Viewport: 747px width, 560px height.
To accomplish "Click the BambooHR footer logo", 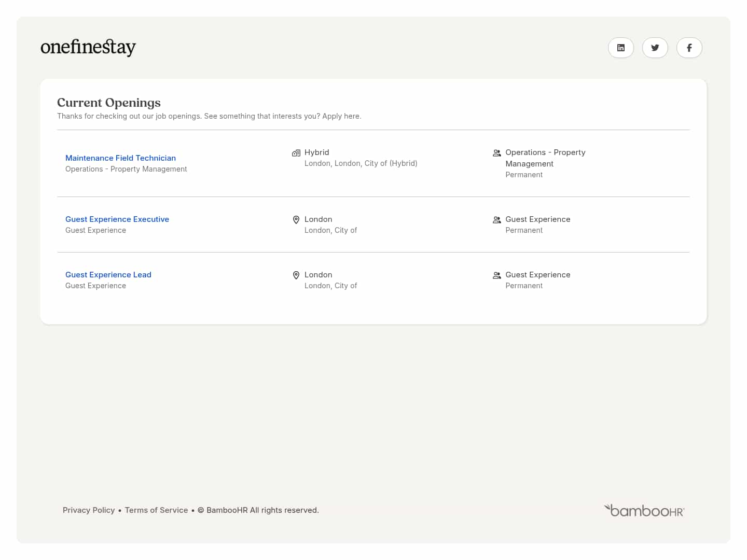I will pos(644,510).
